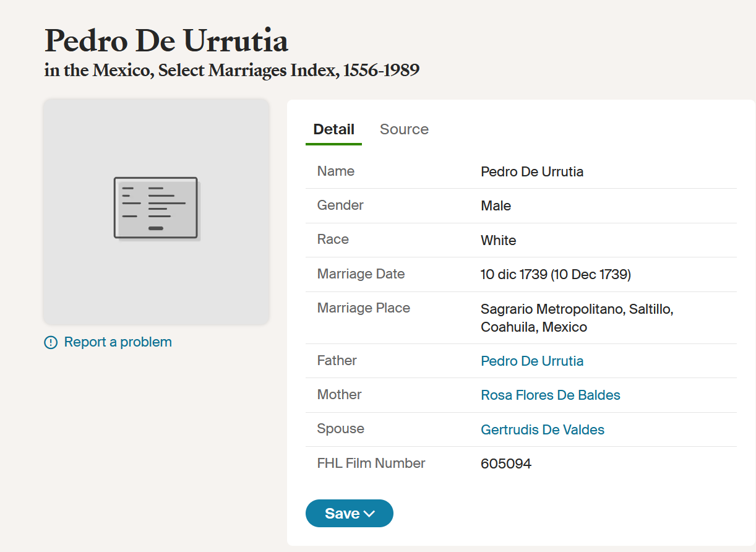Click the Race value White

pos(498,240)
